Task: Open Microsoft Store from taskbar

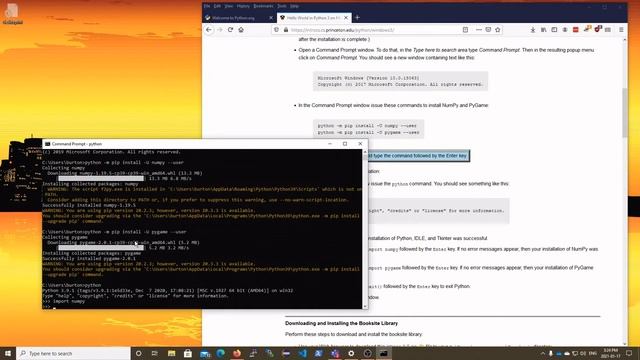Action: (188, 353)
